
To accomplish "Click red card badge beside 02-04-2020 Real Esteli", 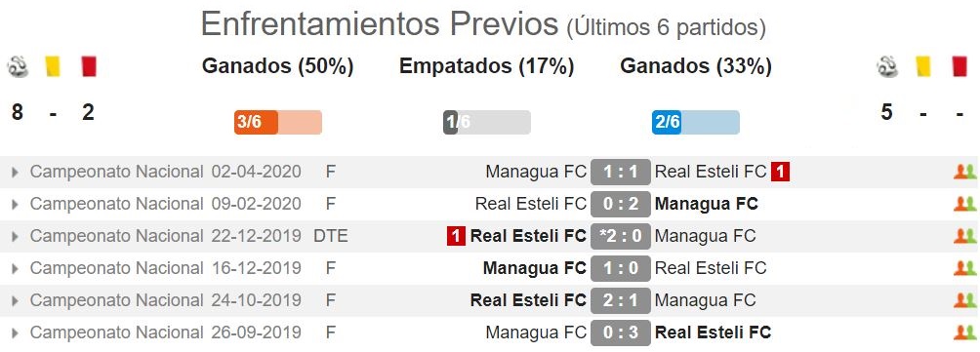I will (x=780, y=172).
